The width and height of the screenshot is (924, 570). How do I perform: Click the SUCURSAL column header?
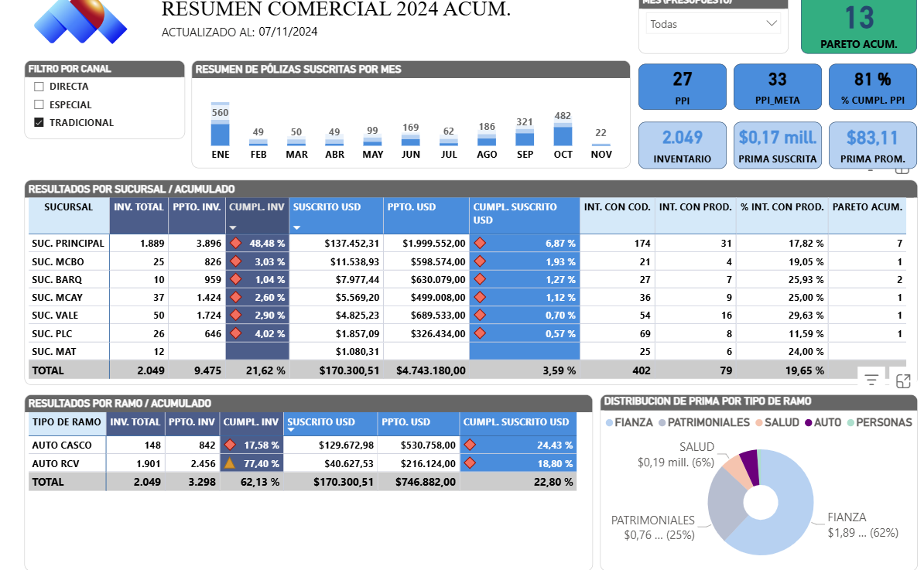pyautogui.click(x=68, y=207)
